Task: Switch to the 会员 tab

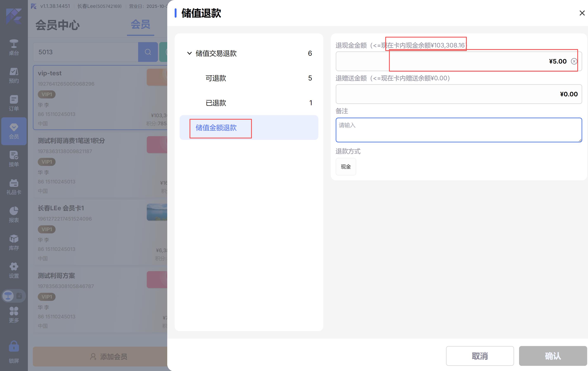Action: point(140,25)
